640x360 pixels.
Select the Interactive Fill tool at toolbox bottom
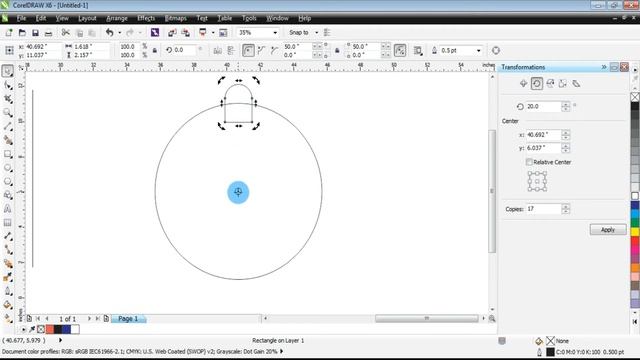tap(8, 318)
